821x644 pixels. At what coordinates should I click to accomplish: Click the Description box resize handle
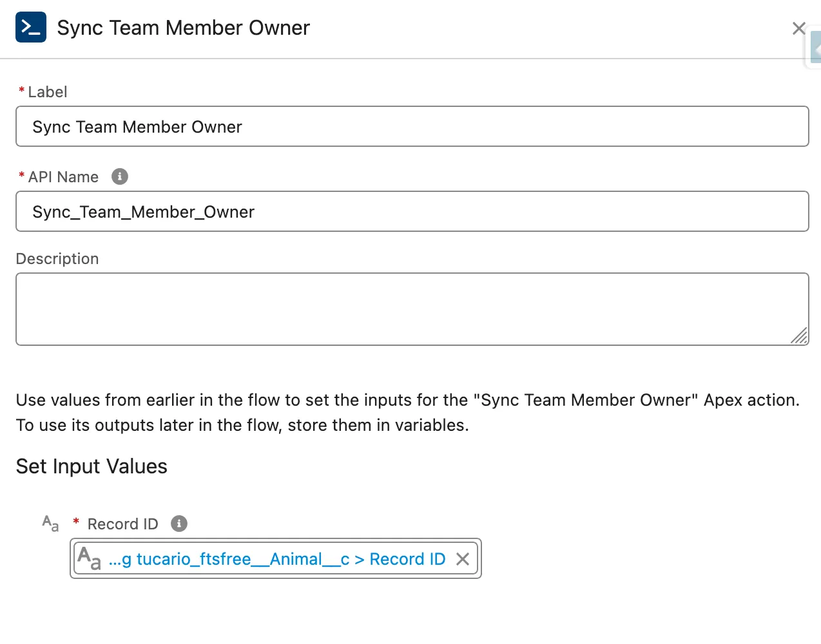point(800,336)
